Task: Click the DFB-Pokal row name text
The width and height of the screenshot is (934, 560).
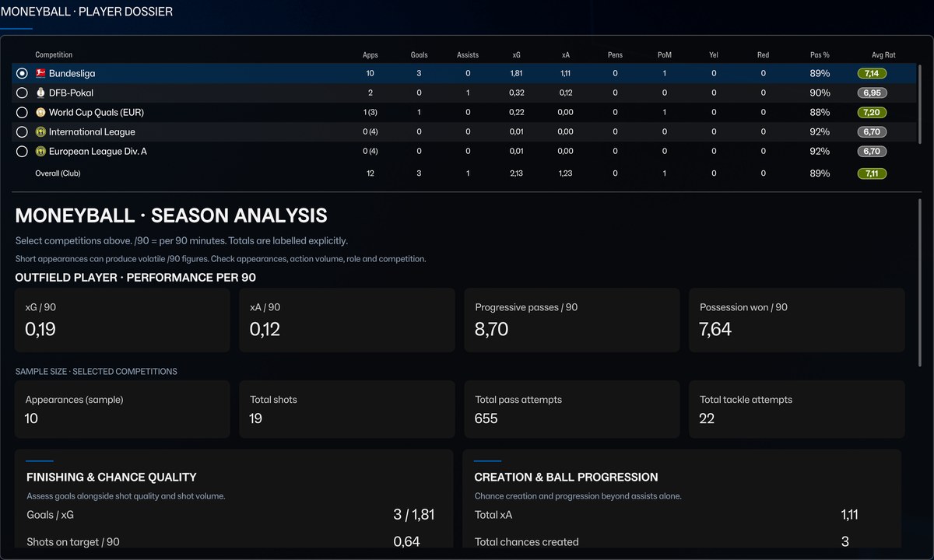Action: 71,93
